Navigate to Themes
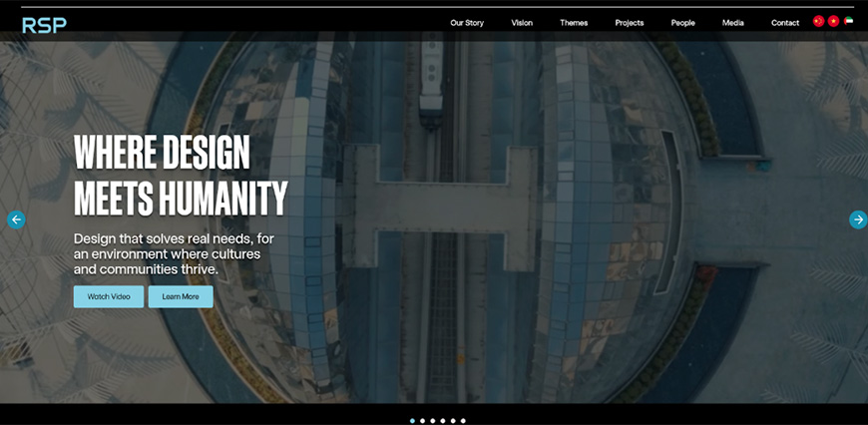868x425 pixels. (574, 23)
